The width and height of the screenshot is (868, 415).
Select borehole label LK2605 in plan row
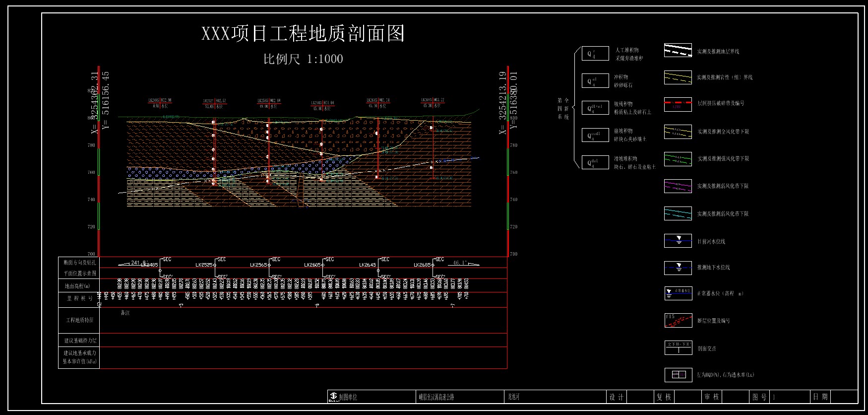(x=313, y=265)
